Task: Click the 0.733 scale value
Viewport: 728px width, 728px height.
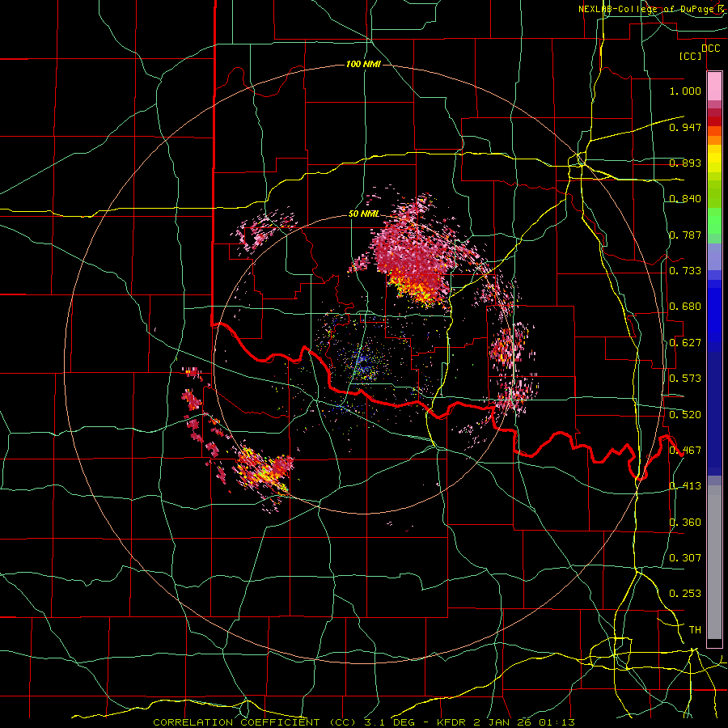Action: tap(685, 271)
